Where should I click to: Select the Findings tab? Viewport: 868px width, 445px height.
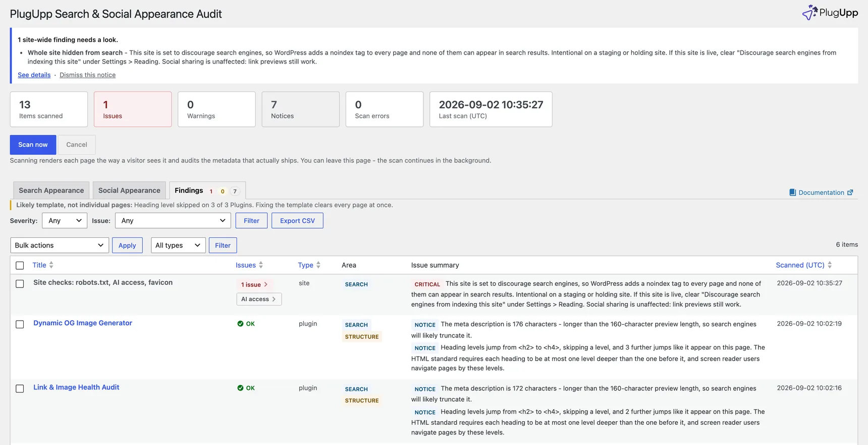tap(207, 190)
